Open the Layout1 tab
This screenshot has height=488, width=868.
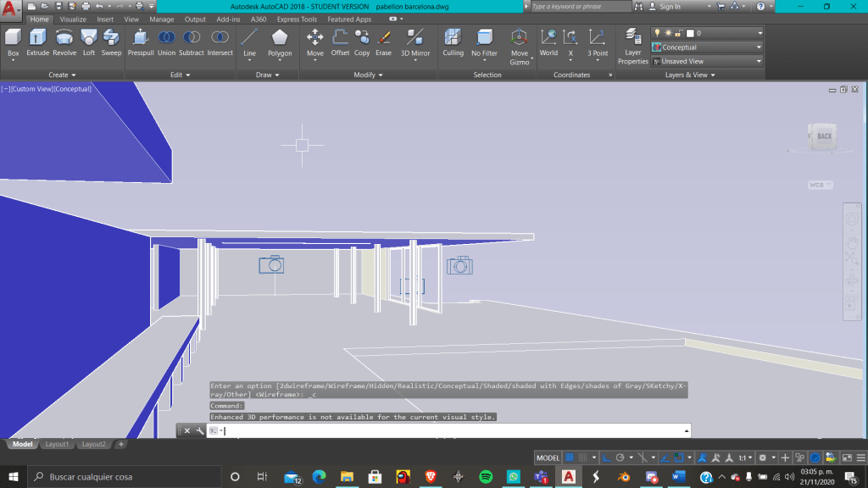click(57, 444)
